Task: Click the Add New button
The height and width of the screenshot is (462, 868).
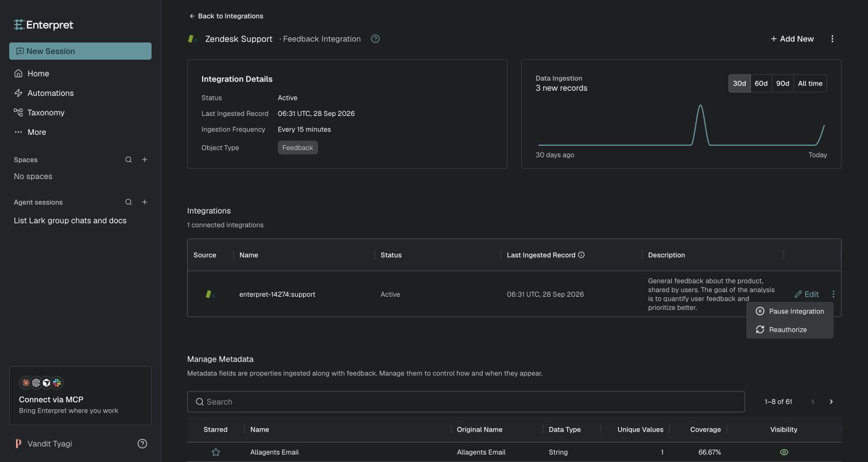Action: click(x=792, y=39)
